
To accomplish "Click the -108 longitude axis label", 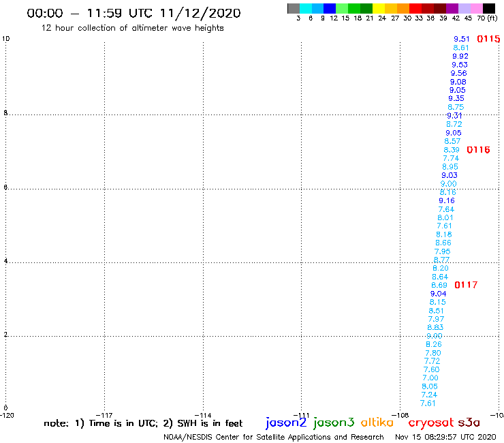I will [x=400, y=415].
